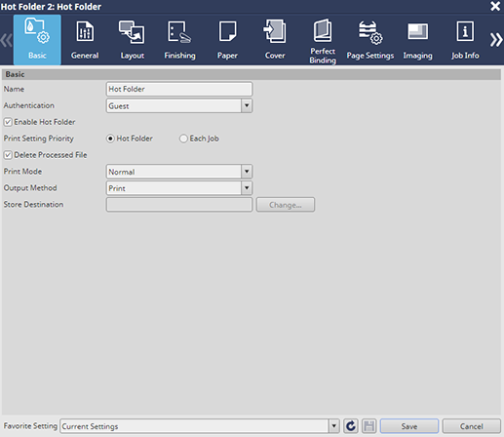This screenshot has height=437, width=504.
Task: Toggle the Enable Hot Folder checkbox
Action: point(8,122)
